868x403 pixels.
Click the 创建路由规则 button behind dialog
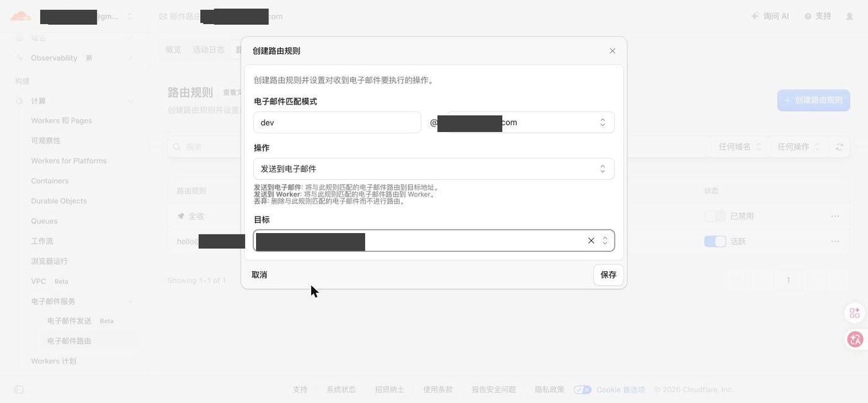[813, 100]
